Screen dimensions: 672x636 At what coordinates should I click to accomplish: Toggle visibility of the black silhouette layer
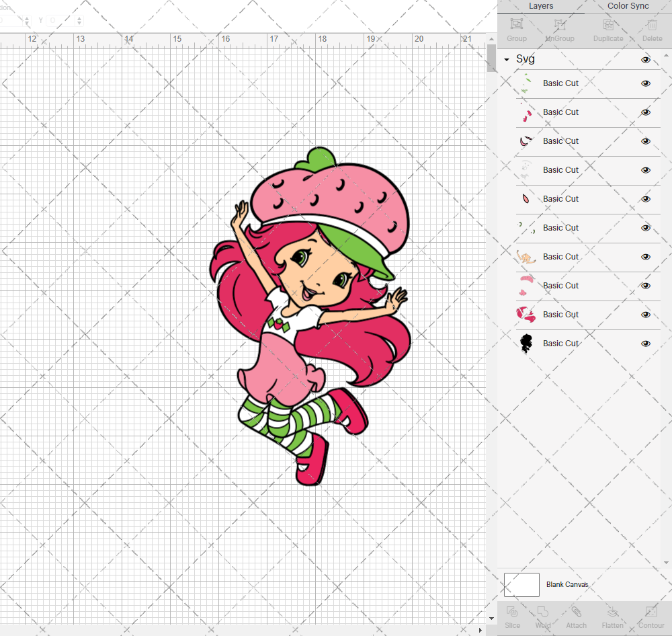coord(646,343)
